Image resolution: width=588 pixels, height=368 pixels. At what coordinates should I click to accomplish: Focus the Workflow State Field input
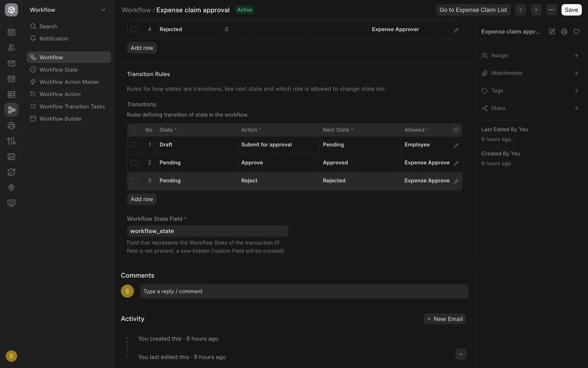click(208, 231)
